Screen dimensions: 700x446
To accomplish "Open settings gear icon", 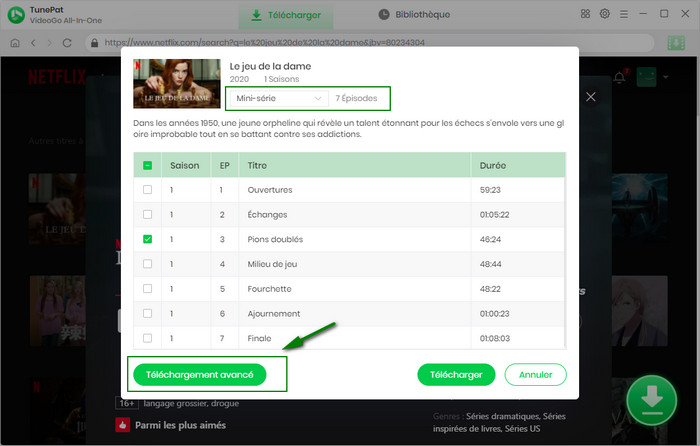I will pyautogui.click(x=604, y=14).
